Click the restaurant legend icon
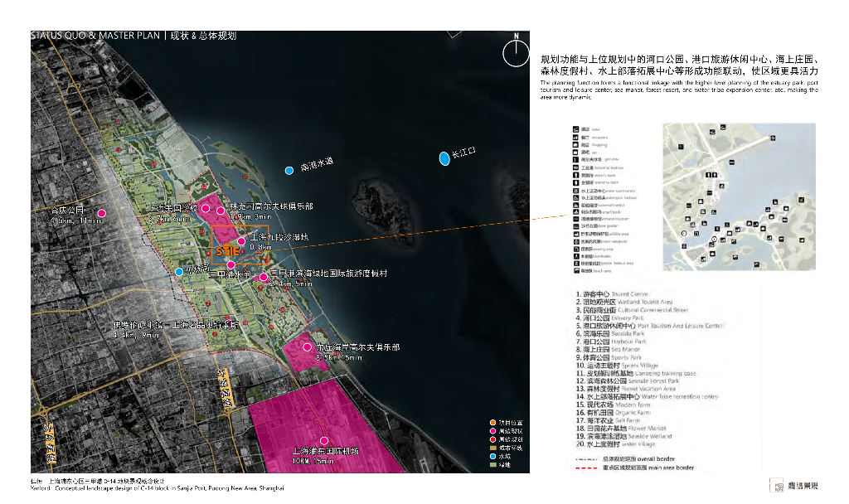 click(x=575, y=138)
